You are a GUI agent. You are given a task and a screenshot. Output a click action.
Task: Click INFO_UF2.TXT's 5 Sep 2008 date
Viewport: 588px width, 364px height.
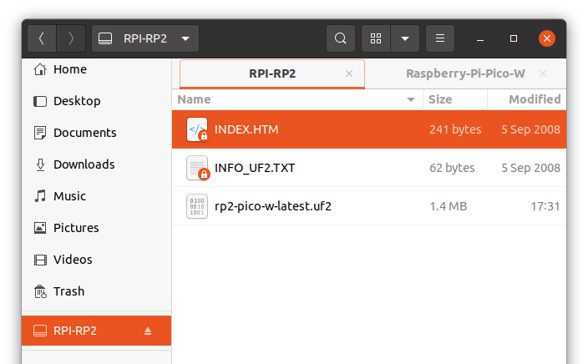(x=530, y=168)
